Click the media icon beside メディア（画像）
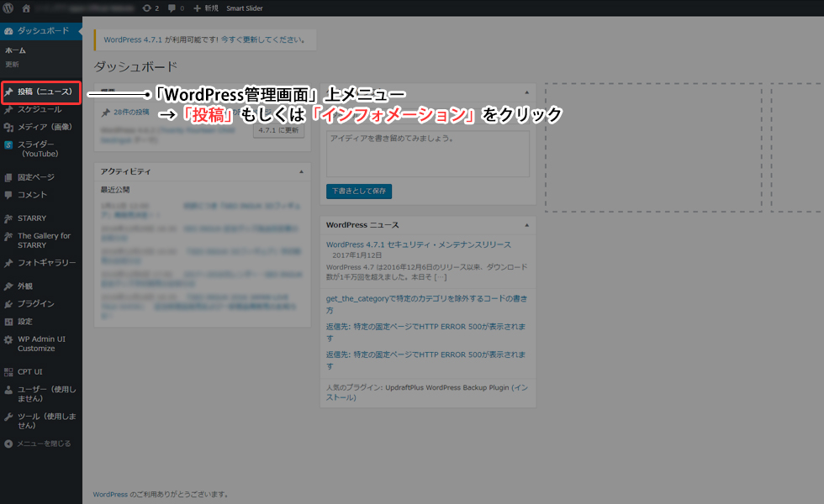This screenshot has width=824, height=504. pyautogui.click(x=8, y=127)
